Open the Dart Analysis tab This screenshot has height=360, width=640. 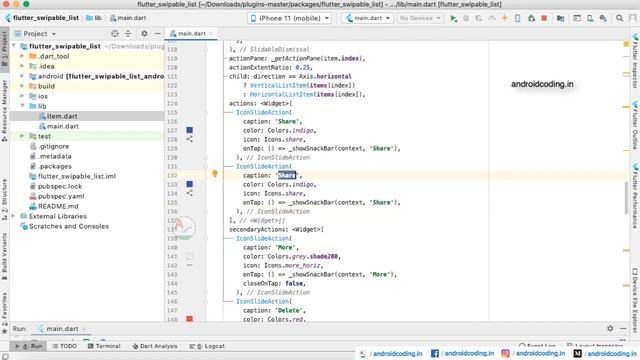click(155, 346)
